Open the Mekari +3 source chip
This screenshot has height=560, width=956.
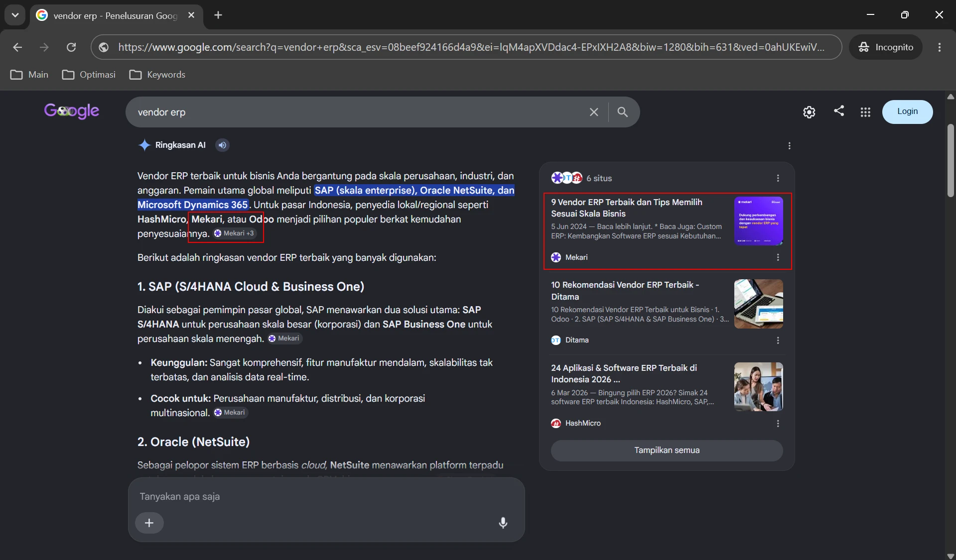235,233
